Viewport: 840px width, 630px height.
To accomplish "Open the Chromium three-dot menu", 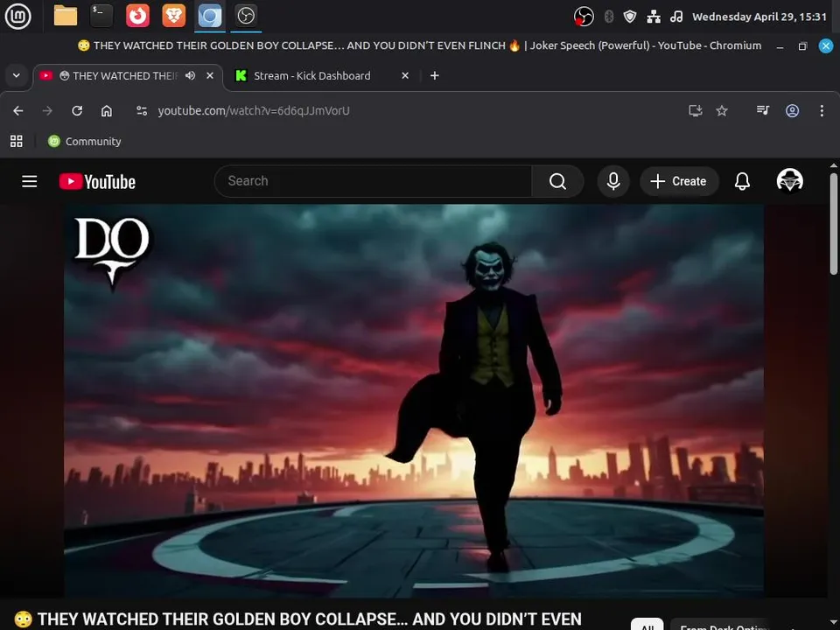I will point(822,110).
